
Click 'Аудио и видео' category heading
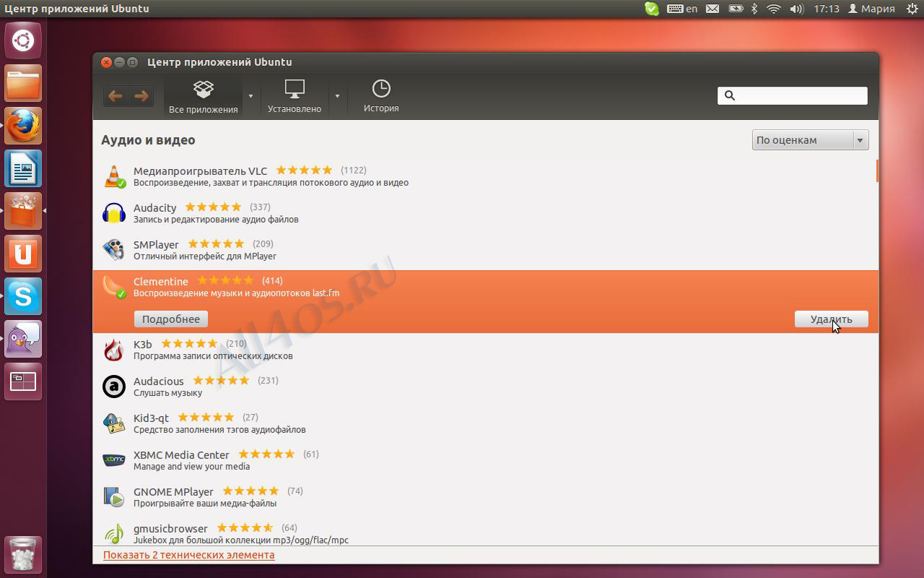click(148, 140)
